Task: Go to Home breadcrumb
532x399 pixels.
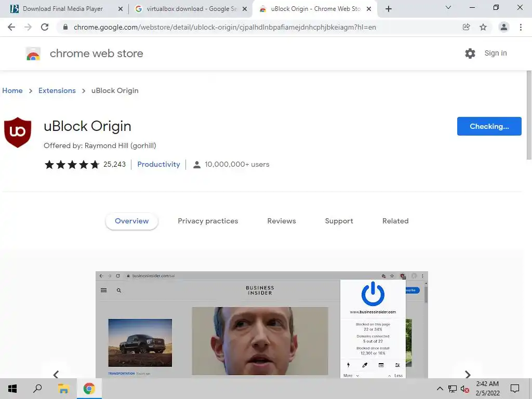Action: tap(12, 90)
